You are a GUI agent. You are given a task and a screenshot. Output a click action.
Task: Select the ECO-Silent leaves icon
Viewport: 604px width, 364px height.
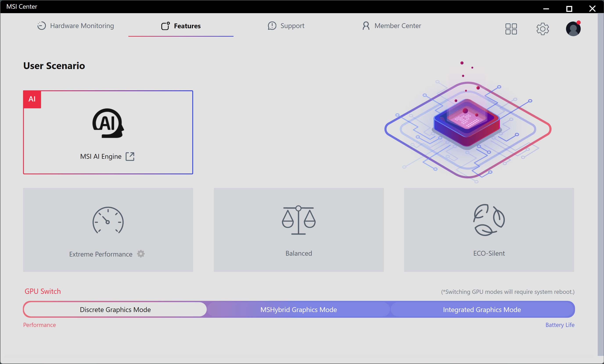click(489, 220)
